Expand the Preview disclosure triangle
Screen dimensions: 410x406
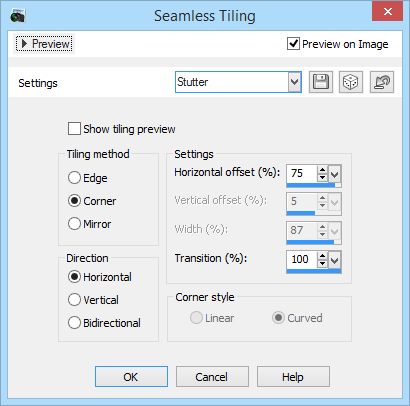coord(24,44)
